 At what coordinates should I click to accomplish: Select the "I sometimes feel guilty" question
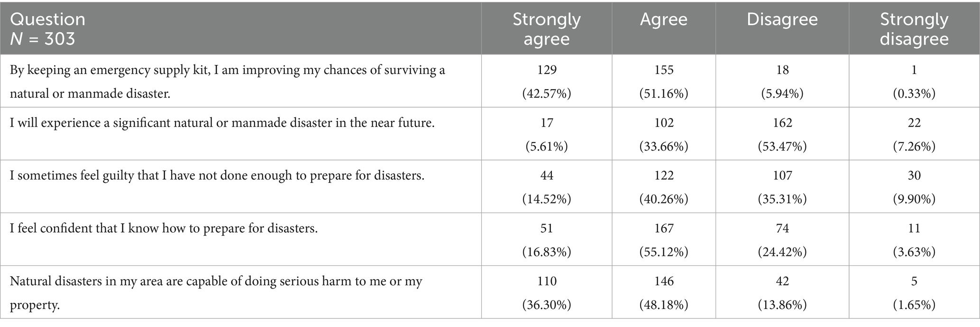coord(217,176)
